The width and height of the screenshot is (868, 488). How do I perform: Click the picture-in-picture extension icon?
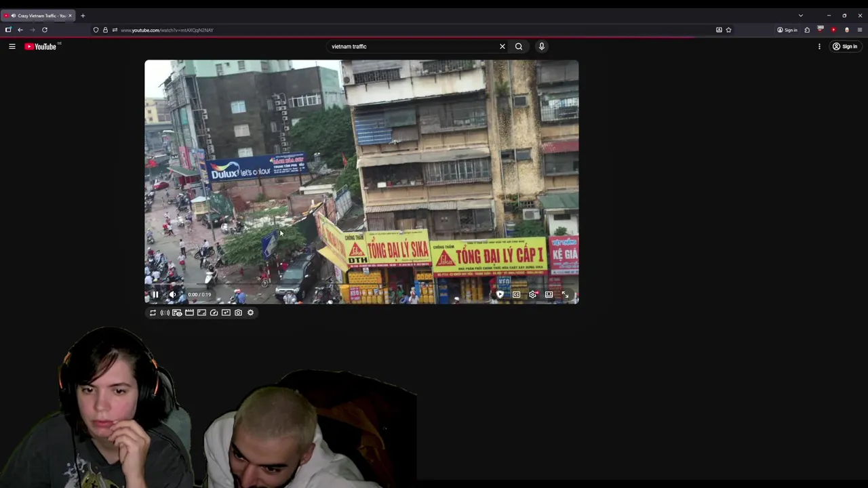point(226,312)
